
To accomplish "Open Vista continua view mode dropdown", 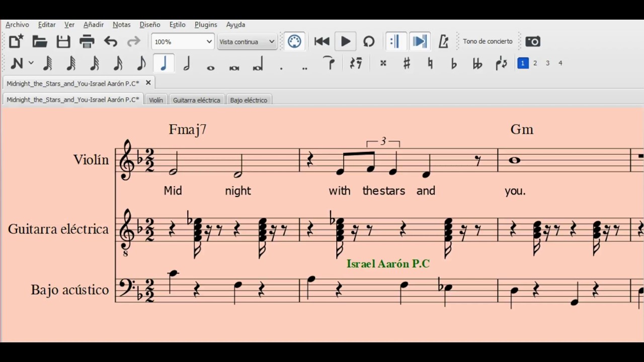I will click(247, 42).
